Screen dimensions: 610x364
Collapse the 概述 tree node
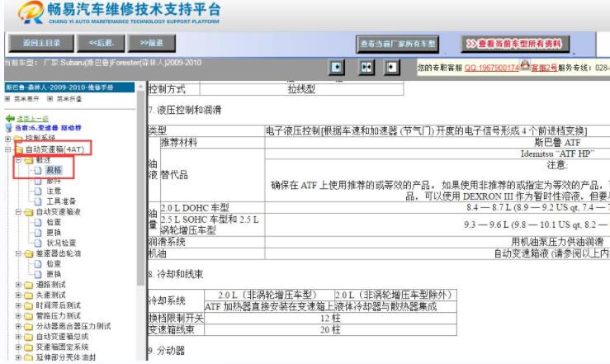coord(18,160)
